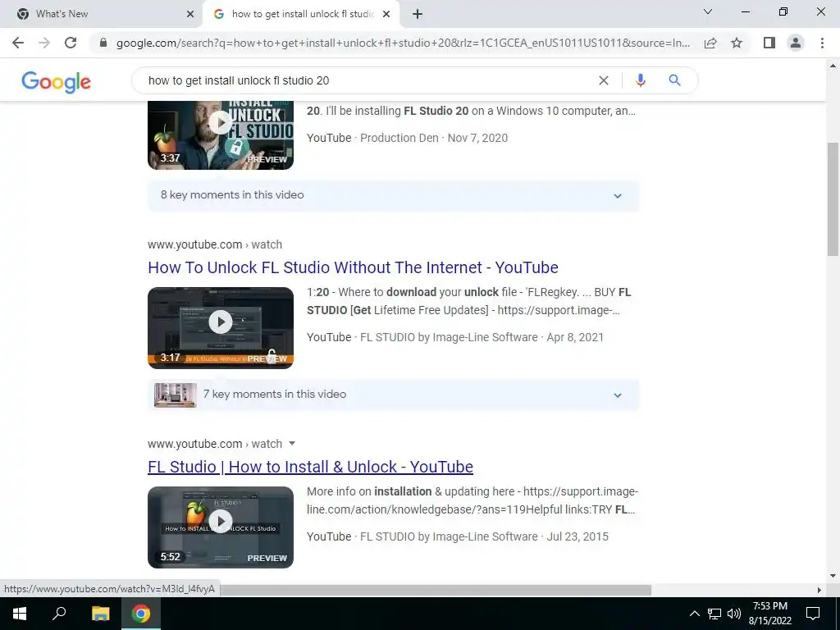The image size is (840, 630).
Task: Bookmark this page with the star icon
Action: [x=737, y=43]
